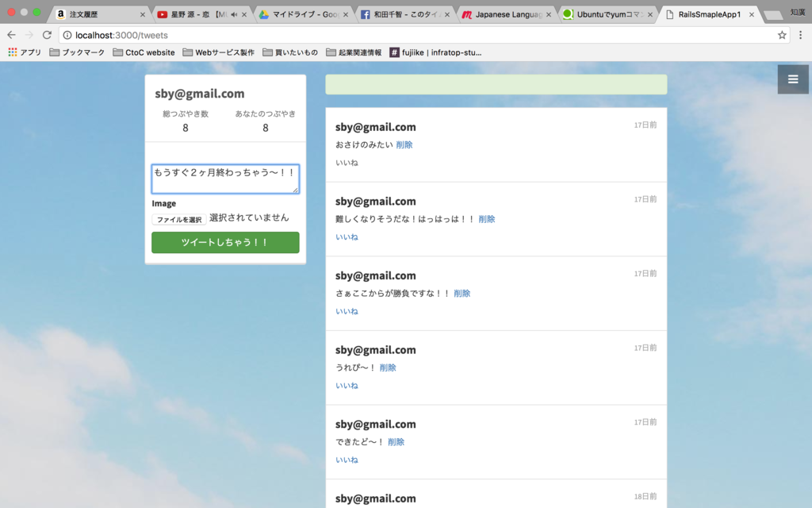Click the tweet text area
Viewport: 812px width, 508px height.
(225, 179)
